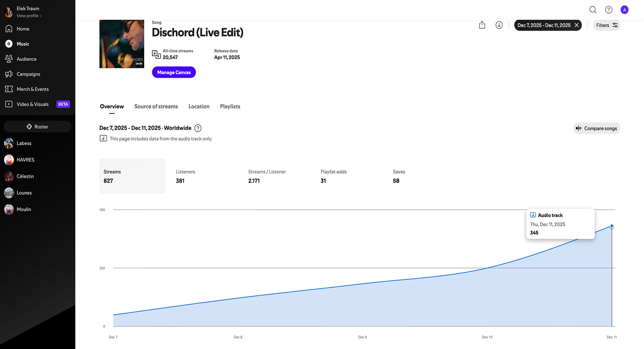Click the share song icon
This screenshot has width=644, height=349.
[x=482, y=25]
